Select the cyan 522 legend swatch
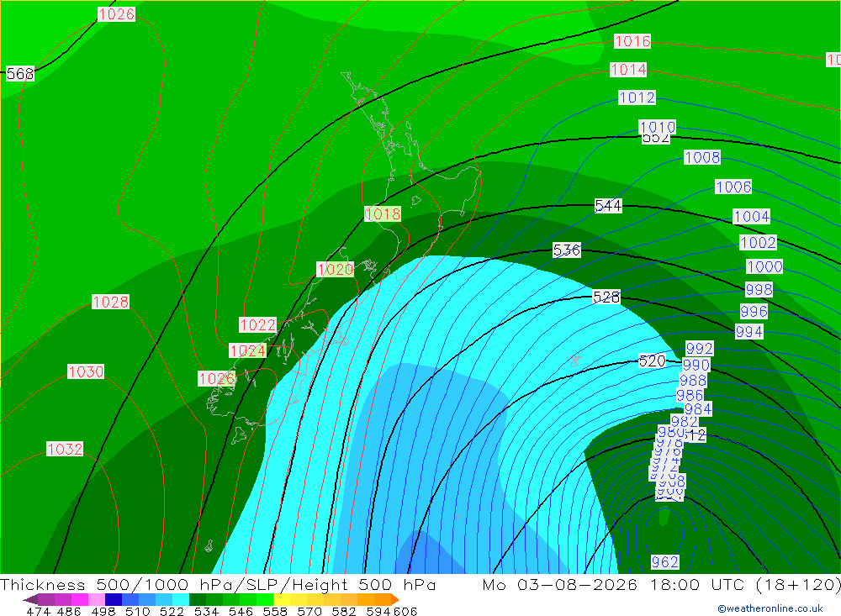The width and height of the screenshot is (841, 616). (x=181, y=599)
